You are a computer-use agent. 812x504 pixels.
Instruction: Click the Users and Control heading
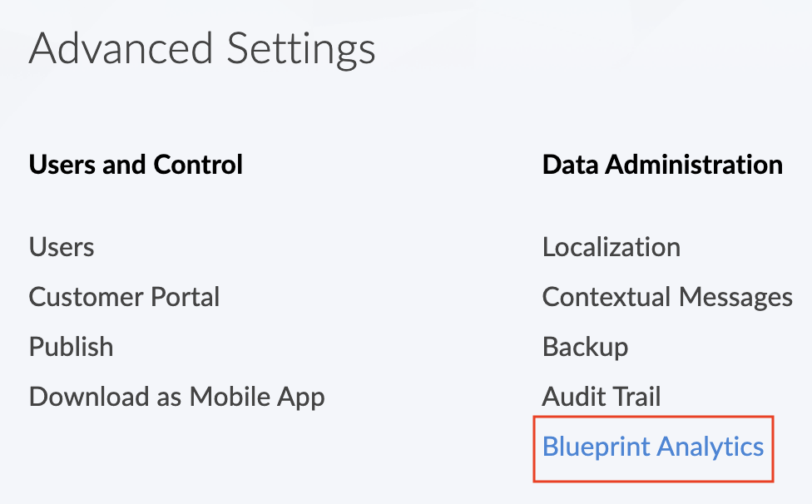tap(136, 165)
